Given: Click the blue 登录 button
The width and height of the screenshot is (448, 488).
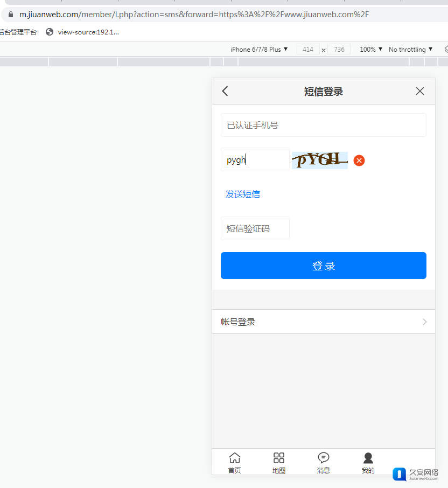Looking at the screenshot, I should [x=324, y=266].
